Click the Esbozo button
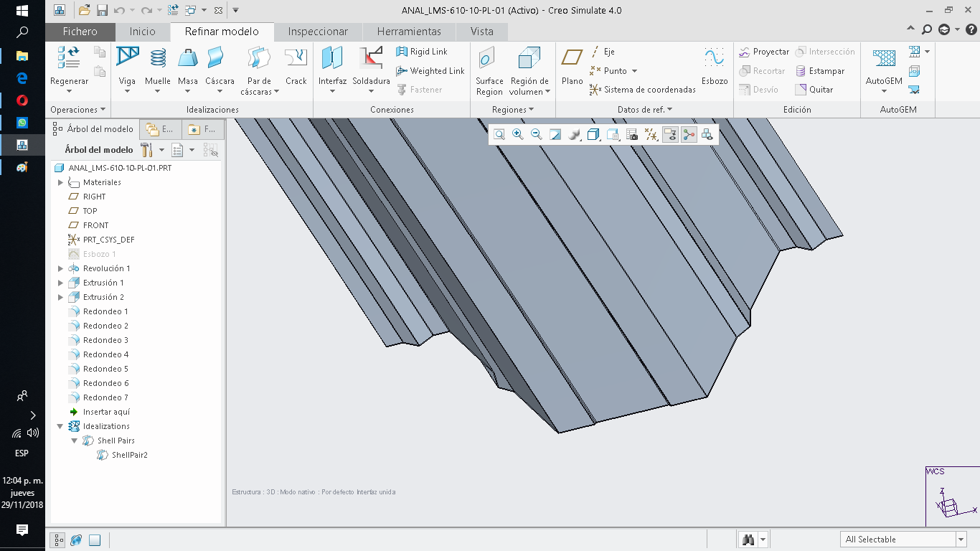980x551 pixels. pos(715,68)
